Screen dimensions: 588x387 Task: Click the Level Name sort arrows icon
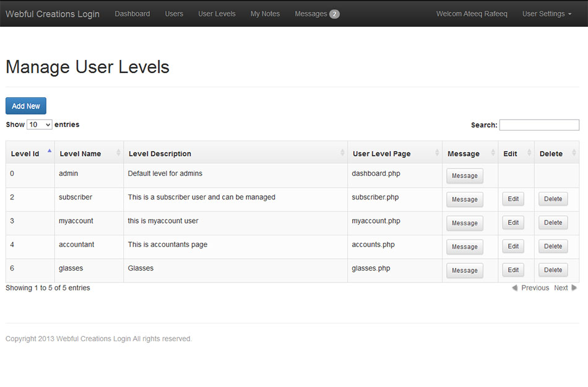[118, 153]
